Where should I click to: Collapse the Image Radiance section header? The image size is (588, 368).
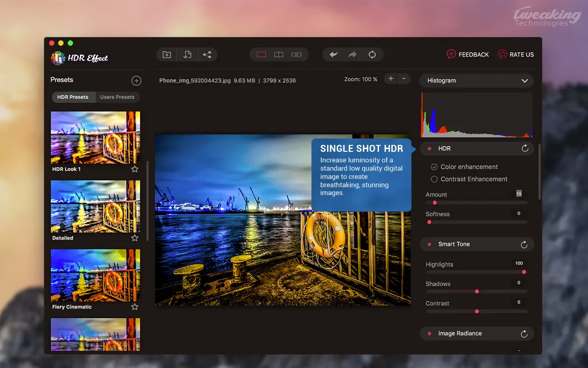coord(460,333)
